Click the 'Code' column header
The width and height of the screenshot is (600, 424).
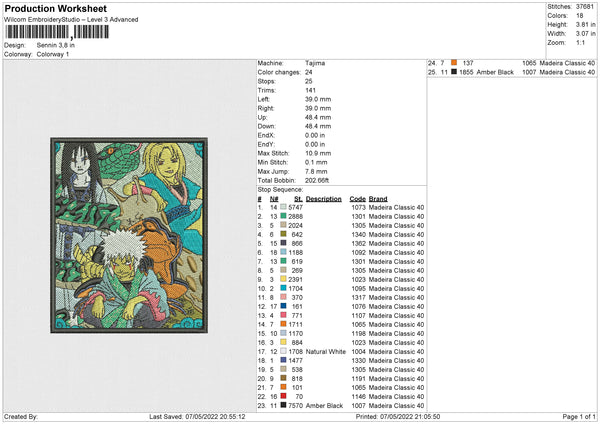(357, 199)
